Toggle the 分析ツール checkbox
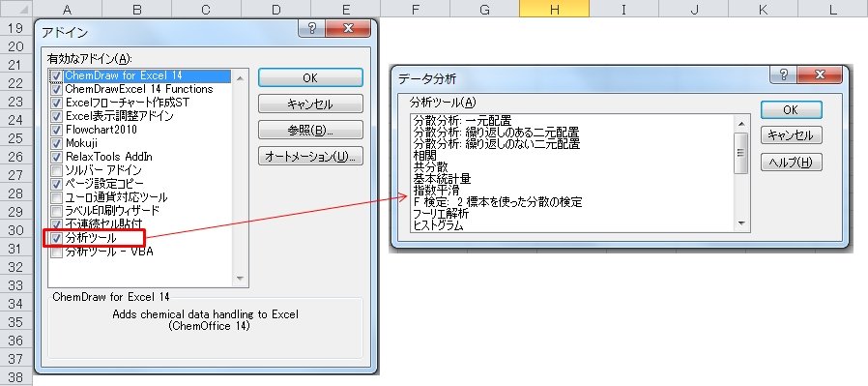The image size is (868, 386). pos(56,238)
